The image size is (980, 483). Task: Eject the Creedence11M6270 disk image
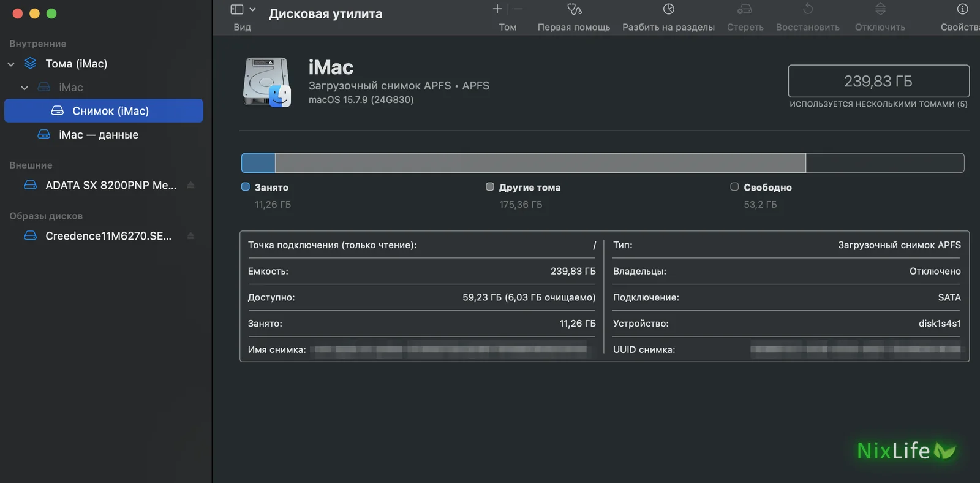(x=190, y=236)
